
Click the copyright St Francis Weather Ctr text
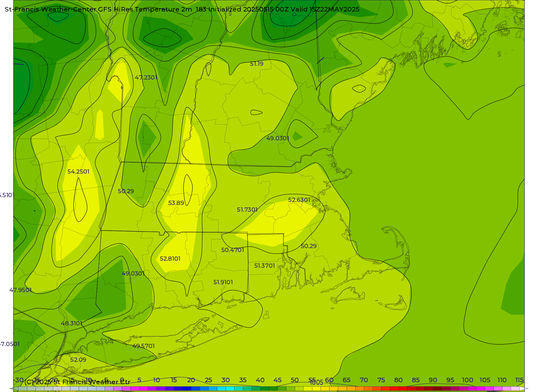(x=77, y=382)
